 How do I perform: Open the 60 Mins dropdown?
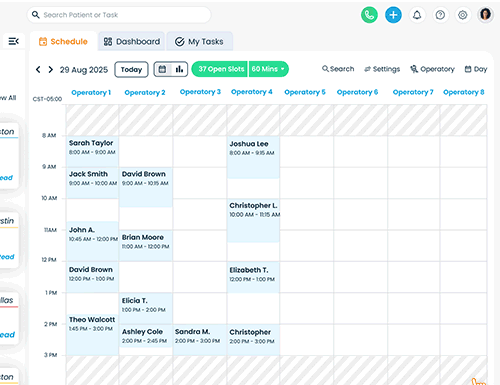[269, 69]
